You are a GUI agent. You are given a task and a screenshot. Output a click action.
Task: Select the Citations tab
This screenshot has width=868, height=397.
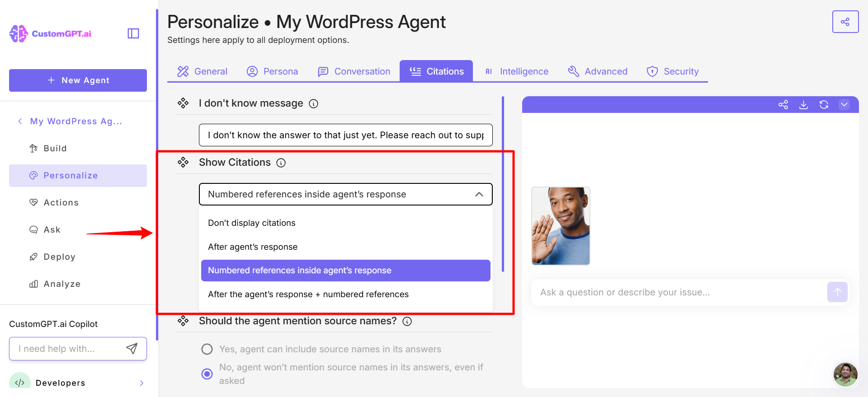pos(436,71)
